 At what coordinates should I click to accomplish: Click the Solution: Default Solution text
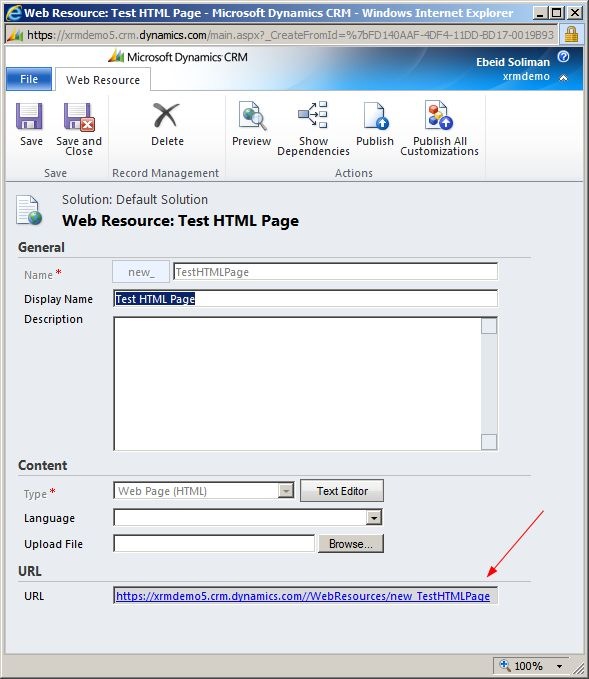135,200
